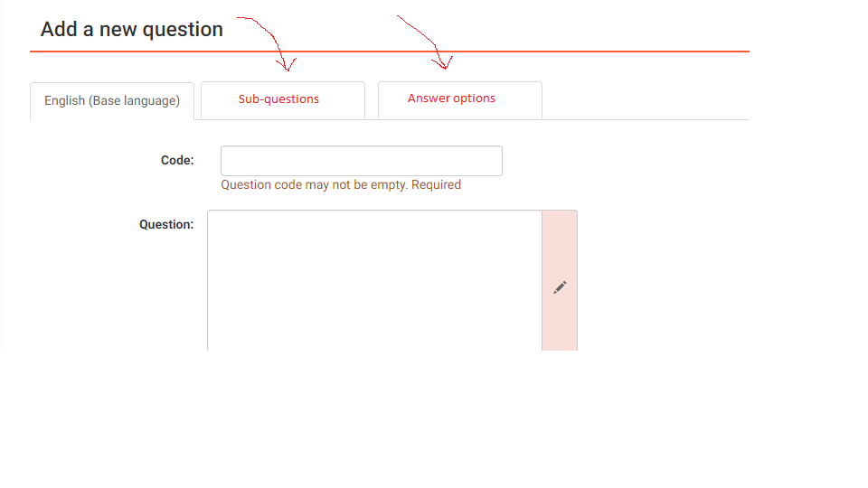Click the word "question" in the page heading

pyautogui.click(x=181, y=30)
